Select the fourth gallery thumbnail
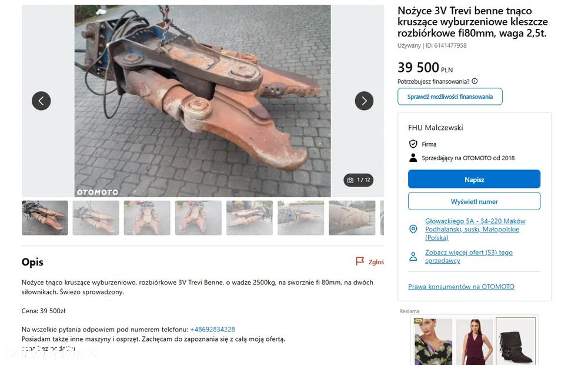This screenshot has width=588, height=365. 198,218
